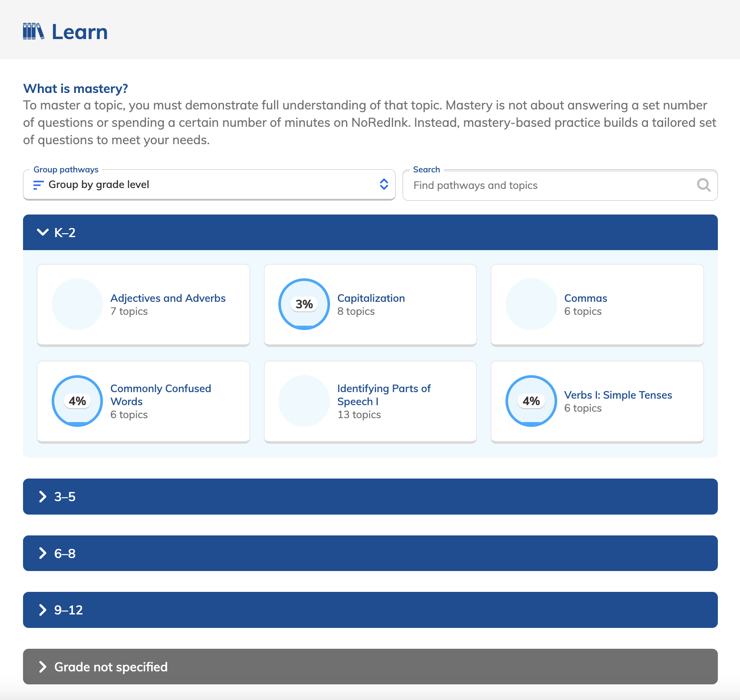Expand the 6–8 grade section
Image resolution: width=740 pixels, height=700 pixels.
click(x=370, y=553)
